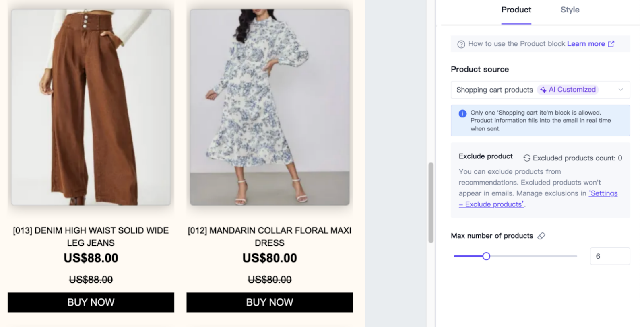Switch to the Product tab

point(516,10)
